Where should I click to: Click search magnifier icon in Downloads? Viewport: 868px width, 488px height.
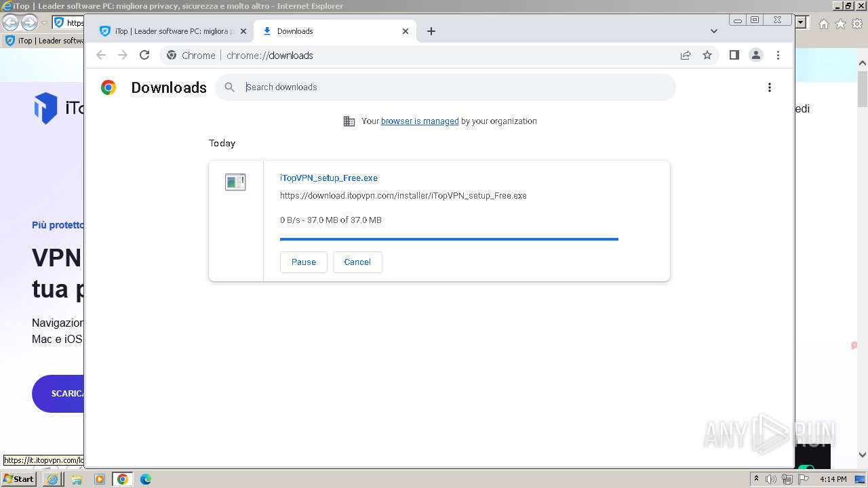pyautogui.click(x=229, y=87)
